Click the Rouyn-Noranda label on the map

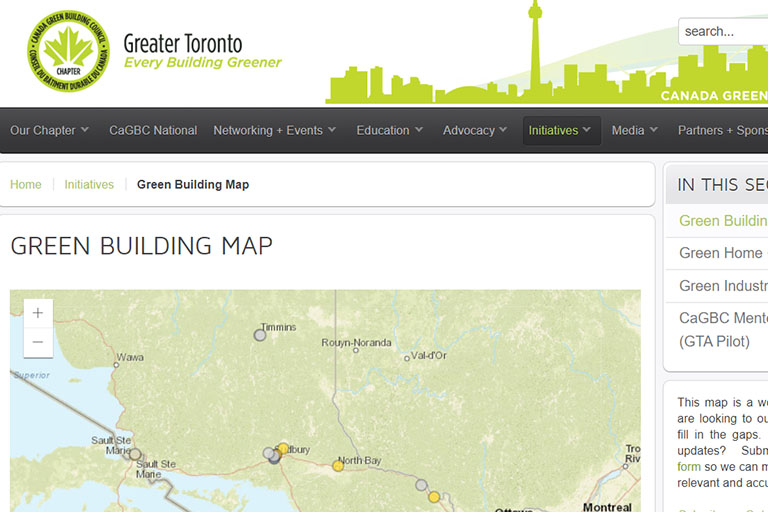[x=356, y=342]
